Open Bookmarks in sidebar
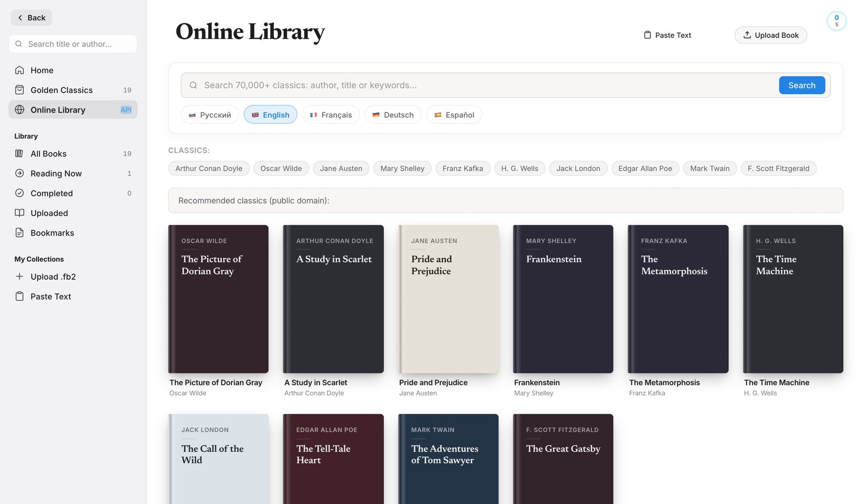 73,233
